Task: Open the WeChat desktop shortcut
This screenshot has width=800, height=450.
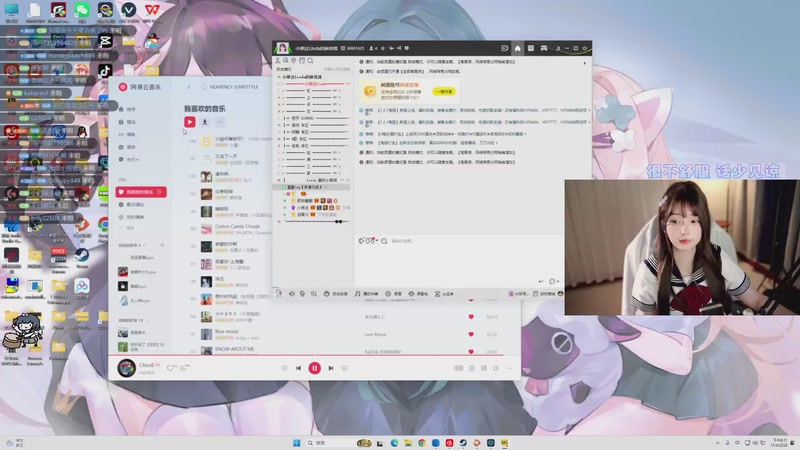Action: point(82,12)
